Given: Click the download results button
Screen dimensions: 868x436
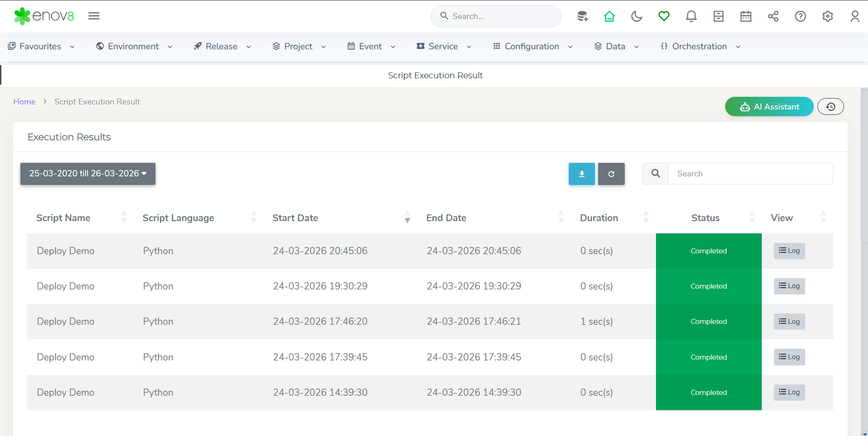Looking at the screenshot, I should pos(581,174).
